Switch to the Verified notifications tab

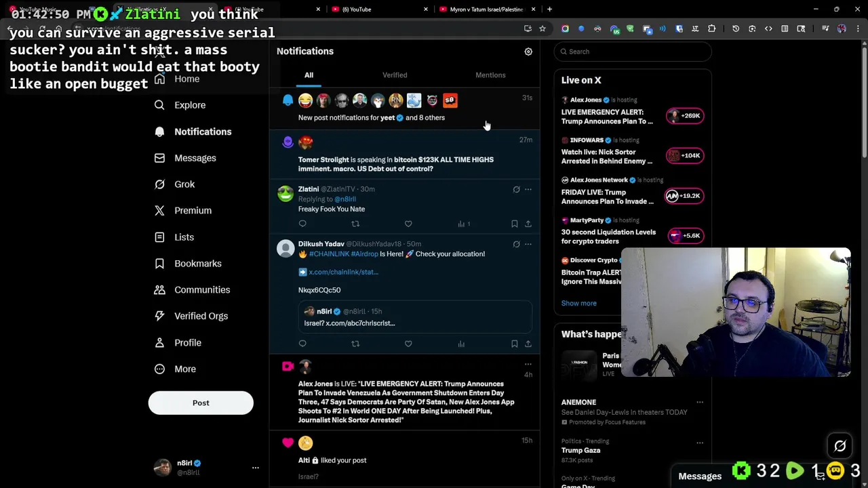(x=395, y=75)
